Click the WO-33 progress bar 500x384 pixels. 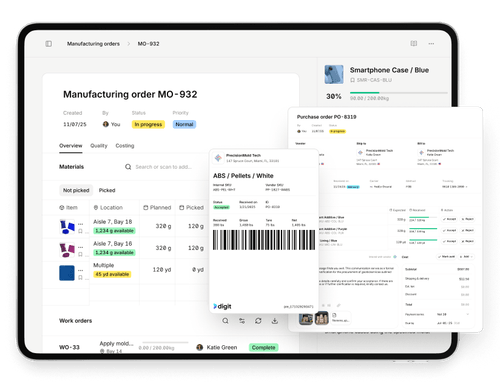pos(165,342)
